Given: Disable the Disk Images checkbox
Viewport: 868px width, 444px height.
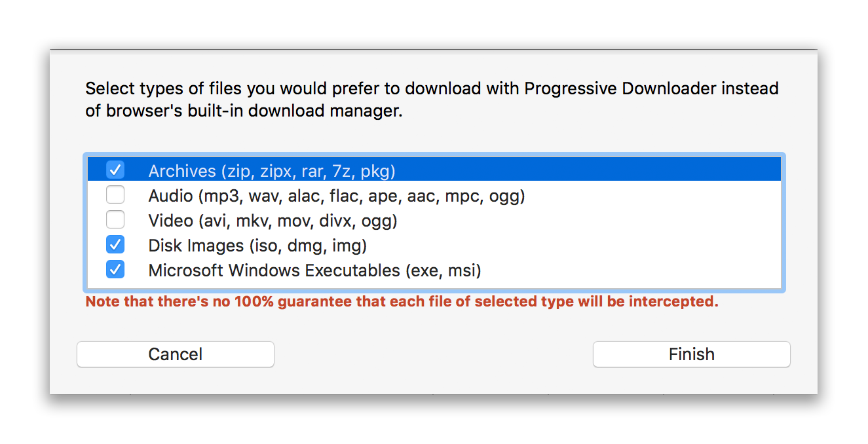Looking at the screenshot, I should pos(115,244).
